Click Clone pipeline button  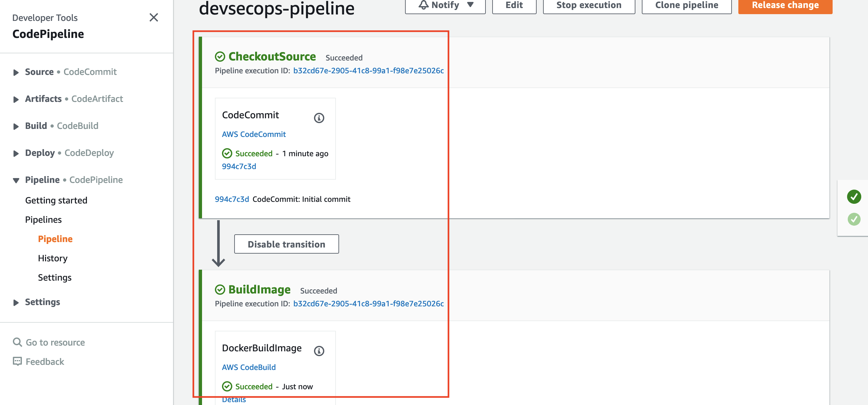click(x=686, y=5)
